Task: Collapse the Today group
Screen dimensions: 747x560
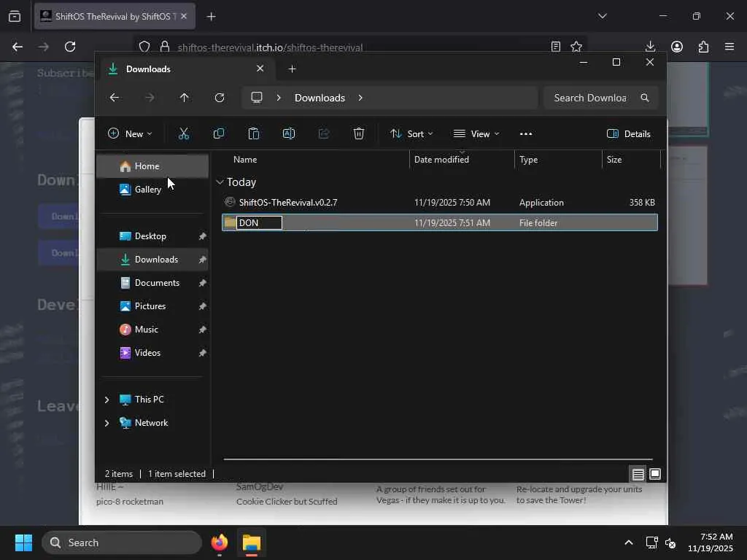Action: 220,182
